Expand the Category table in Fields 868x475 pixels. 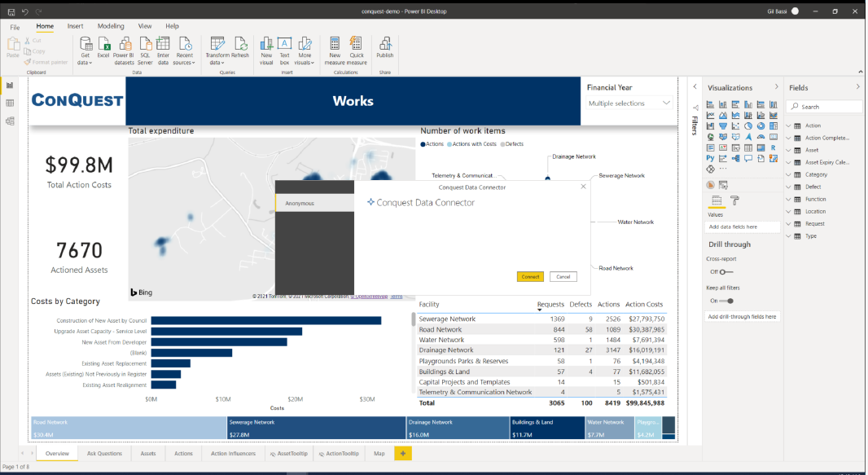pos(789,174)
